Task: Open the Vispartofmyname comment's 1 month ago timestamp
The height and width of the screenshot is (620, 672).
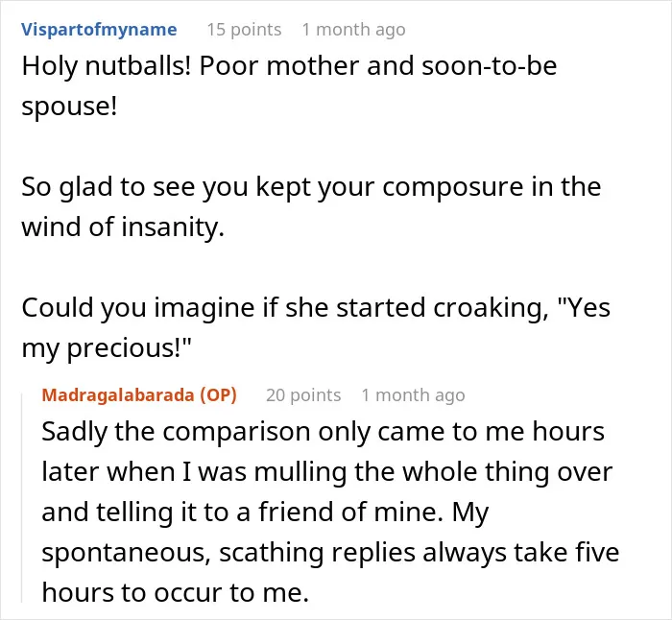Action: coord(353,30)
